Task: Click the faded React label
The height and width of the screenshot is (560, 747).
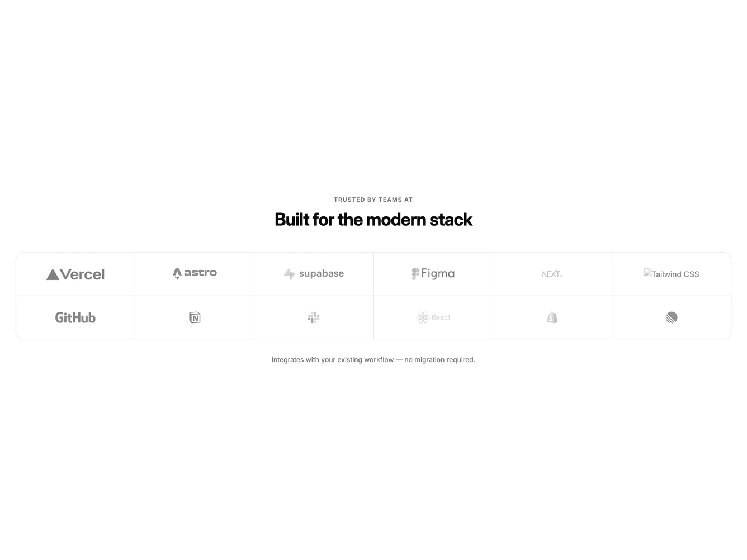Action: point(441,317)
